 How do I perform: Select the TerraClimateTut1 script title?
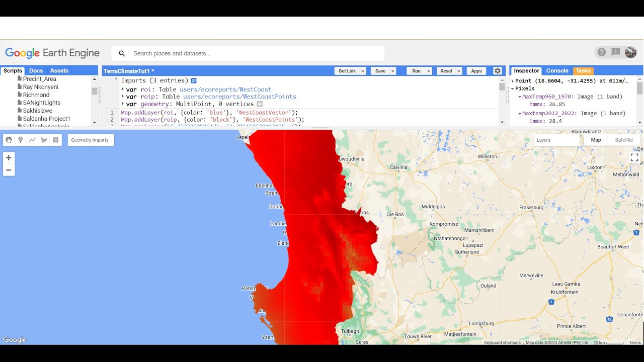tap(129, 71)
